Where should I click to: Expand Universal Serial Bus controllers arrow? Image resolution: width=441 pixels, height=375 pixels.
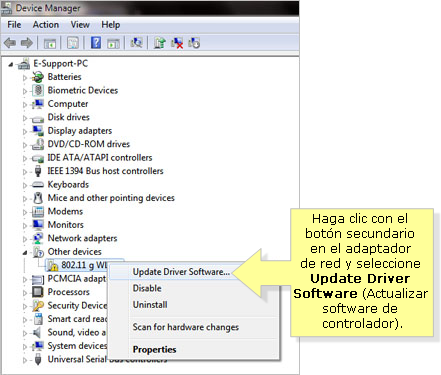coord(25,360)
